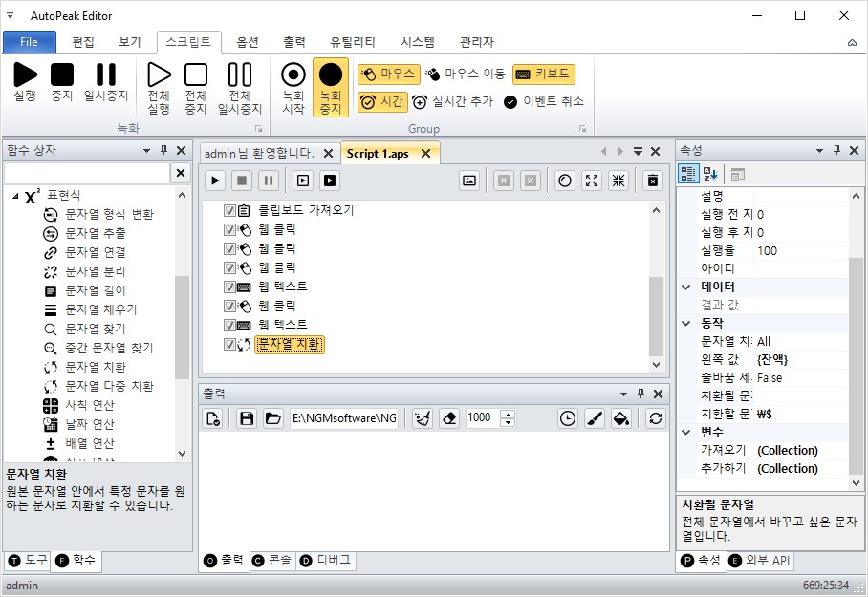Click play button in script editor toolbar
The height and width of the screenshot is (597, 868).
pos(215,181)
